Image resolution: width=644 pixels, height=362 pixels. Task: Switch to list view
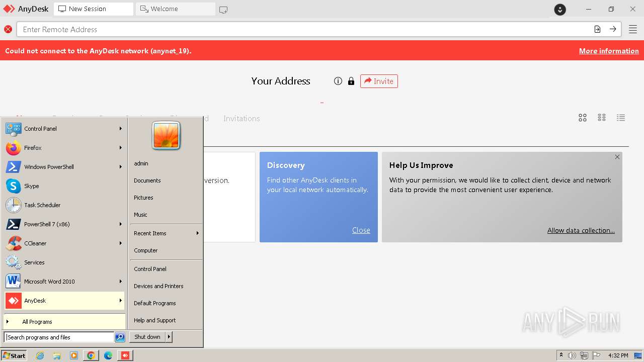click(621, 118)
